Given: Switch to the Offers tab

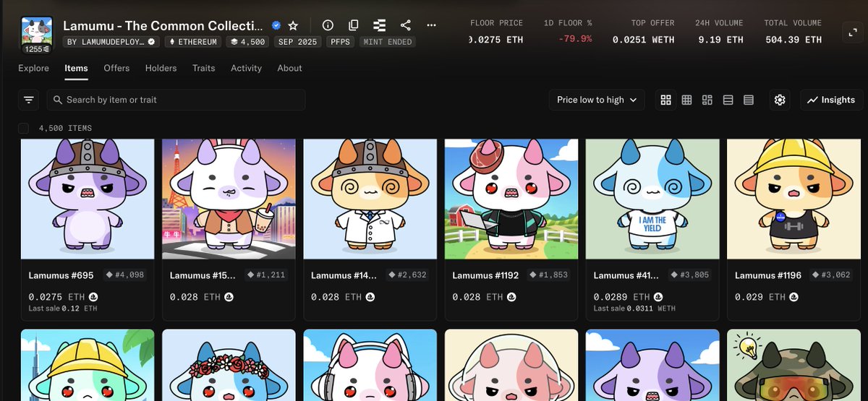Looking at the screenshot, I should click(x=116, y=68).
